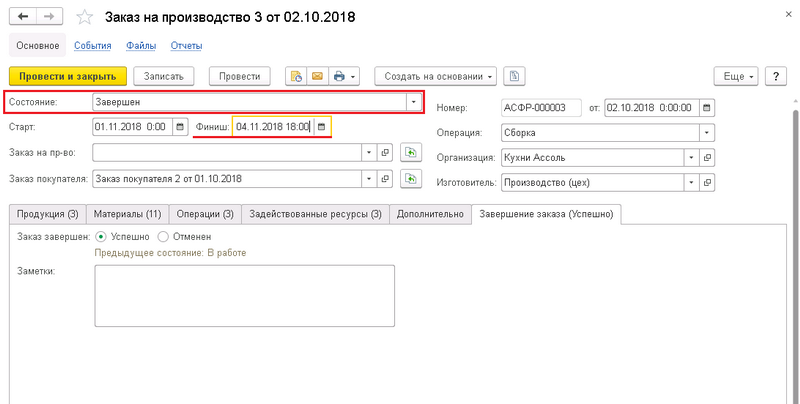Click the envelope email icon
Screen dimensions: 800x404
(317, 76)
